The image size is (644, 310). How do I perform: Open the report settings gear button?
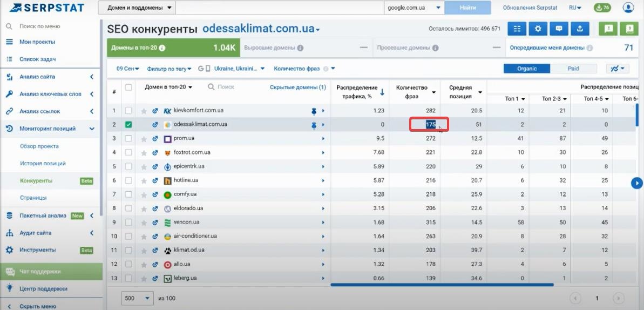click(538, 29)
